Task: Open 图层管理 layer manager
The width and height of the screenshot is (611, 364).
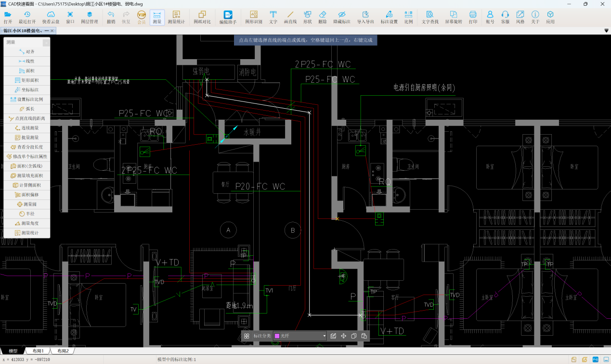Action: pos(90,17)
